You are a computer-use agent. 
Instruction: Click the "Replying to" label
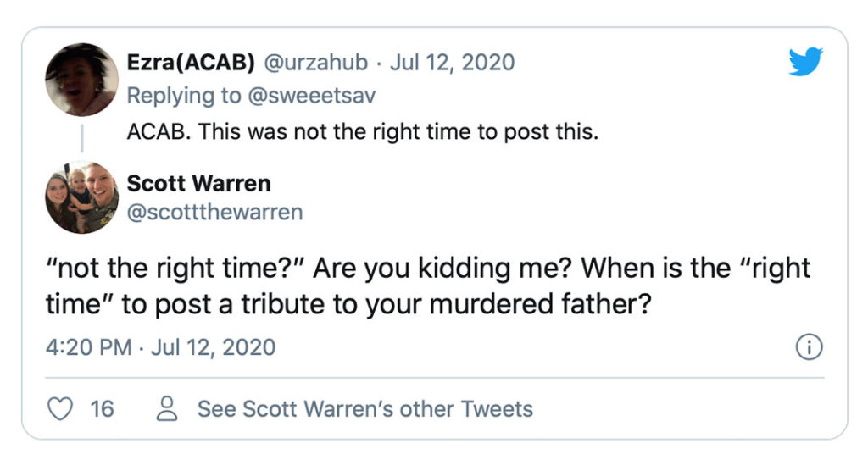[x=184, y=96]
